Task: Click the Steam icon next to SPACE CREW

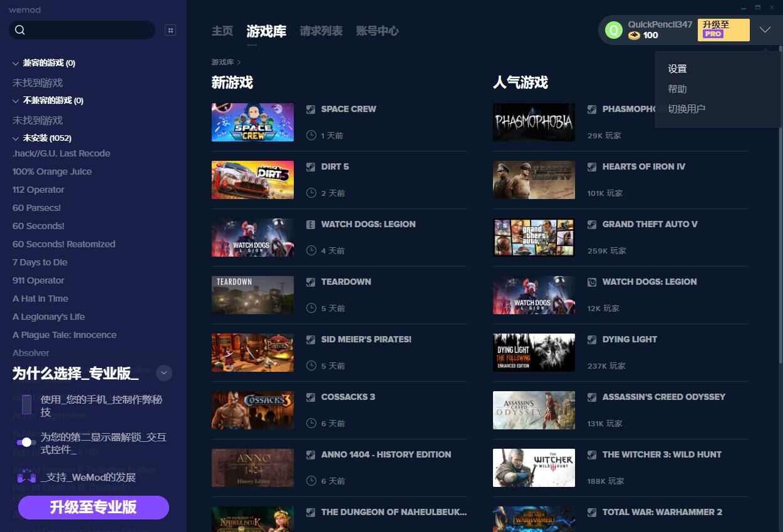Action: pos(311,109)
